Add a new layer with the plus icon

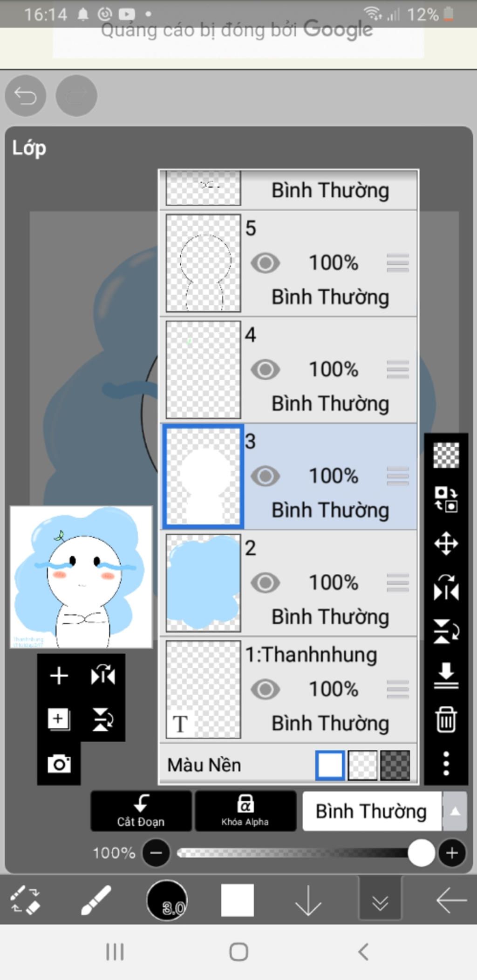click(59, 675)
